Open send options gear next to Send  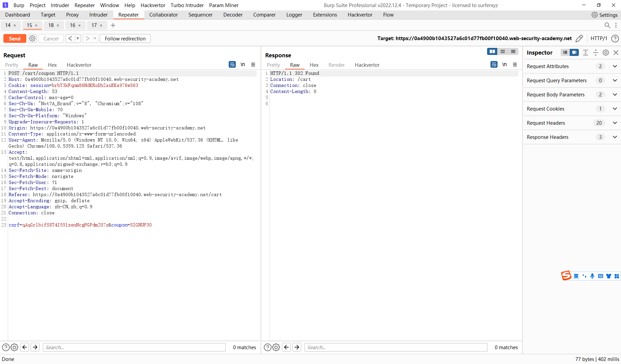[32, 38]
